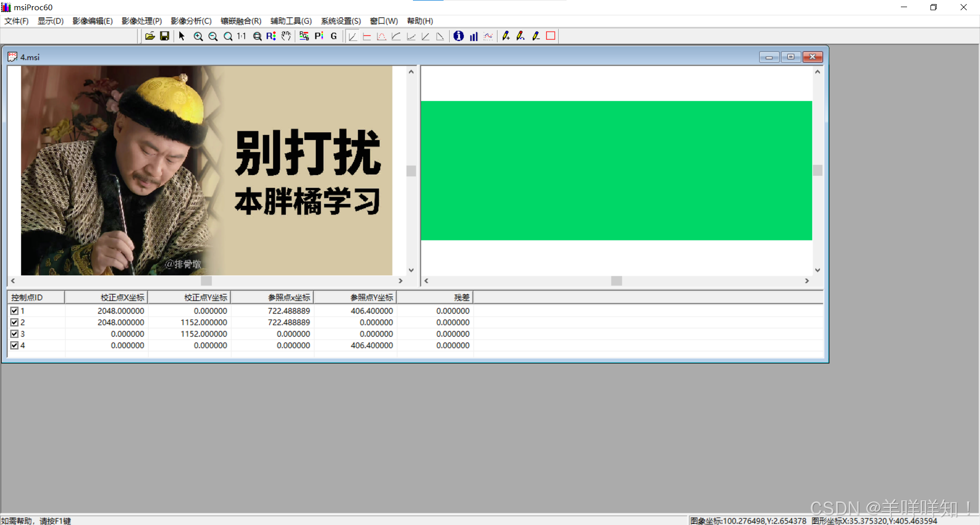Click right green pane scroll-down arrow
The image size is (980, 525).
tap(818, 270)
